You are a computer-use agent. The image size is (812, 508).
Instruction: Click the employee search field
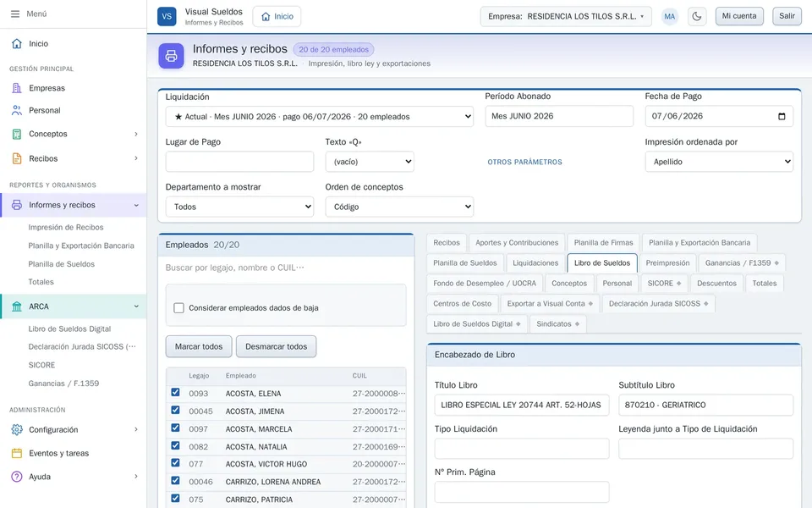(x=286, y=268)
